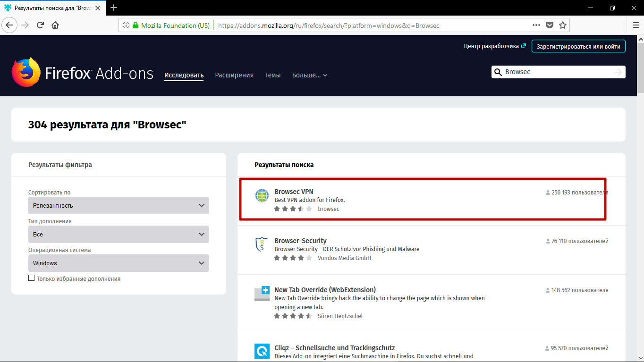Open Firefox hamburger menu
This screenshot has height=362, width=644.
click(x=636, y=25)
